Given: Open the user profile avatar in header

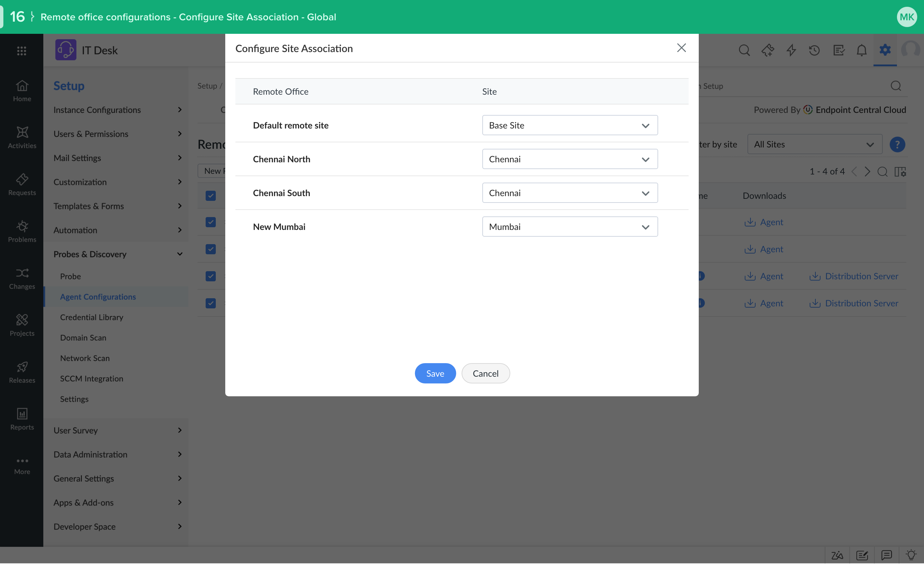Looking at the screenshot, I should click(x=910, y=50).
